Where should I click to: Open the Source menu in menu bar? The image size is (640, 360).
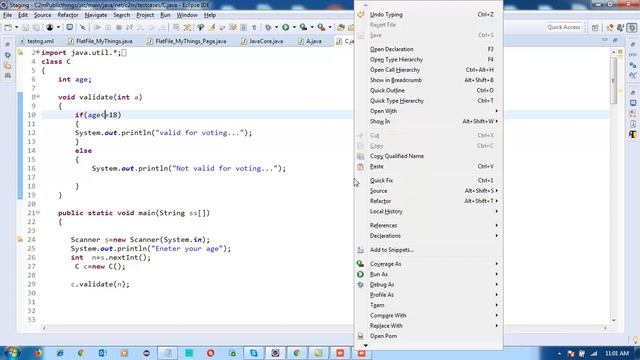coord(42,15)
